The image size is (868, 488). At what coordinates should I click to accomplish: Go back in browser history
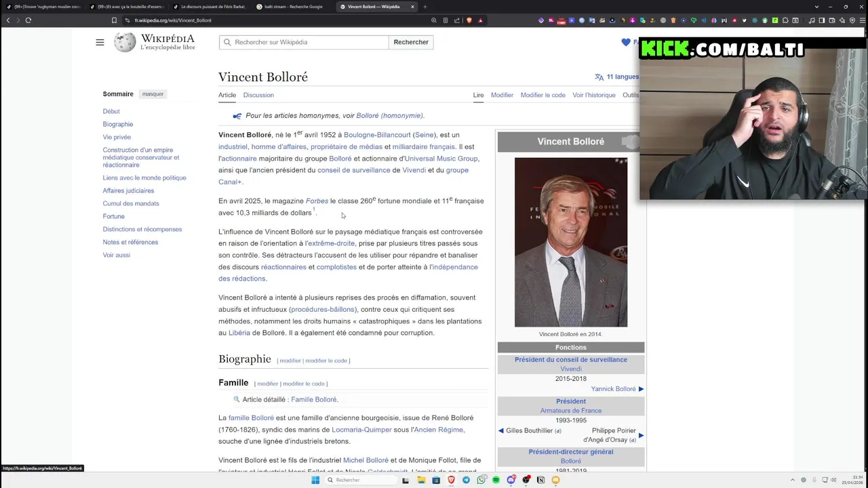[x=8, y=20]
